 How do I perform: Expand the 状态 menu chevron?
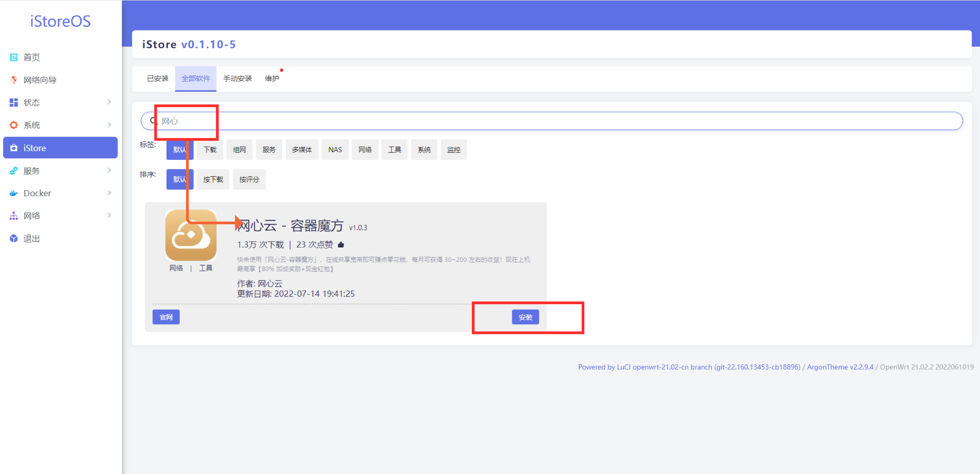pyautogui.click(x=109, y=102)
